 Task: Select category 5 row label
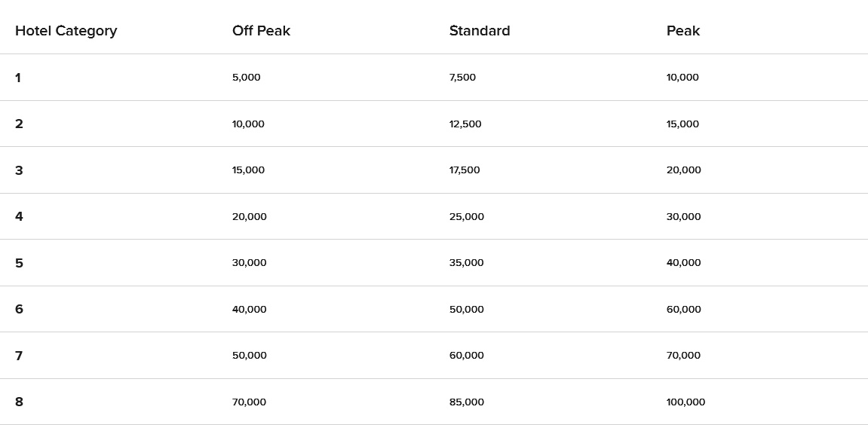tap(19, 263)
